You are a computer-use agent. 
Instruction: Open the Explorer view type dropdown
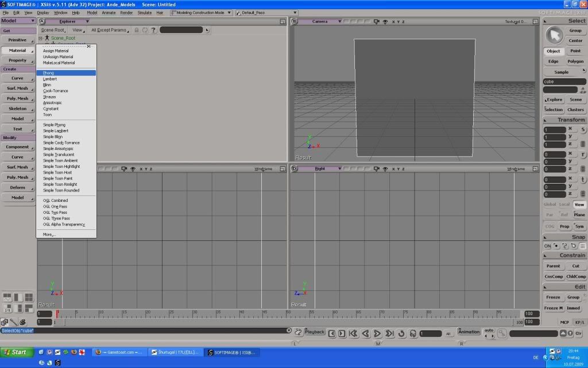pyautogui.click(x=68, y=21)
